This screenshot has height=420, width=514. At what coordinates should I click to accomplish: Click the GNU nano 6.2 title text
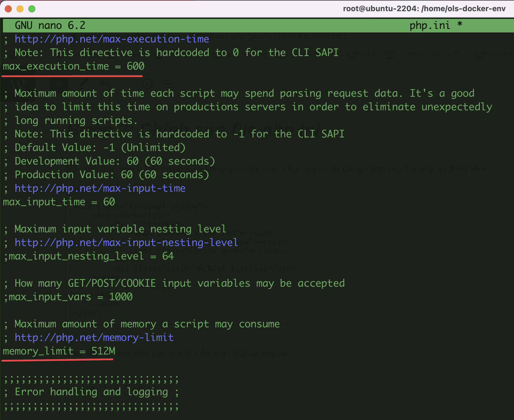click(50, 25)
